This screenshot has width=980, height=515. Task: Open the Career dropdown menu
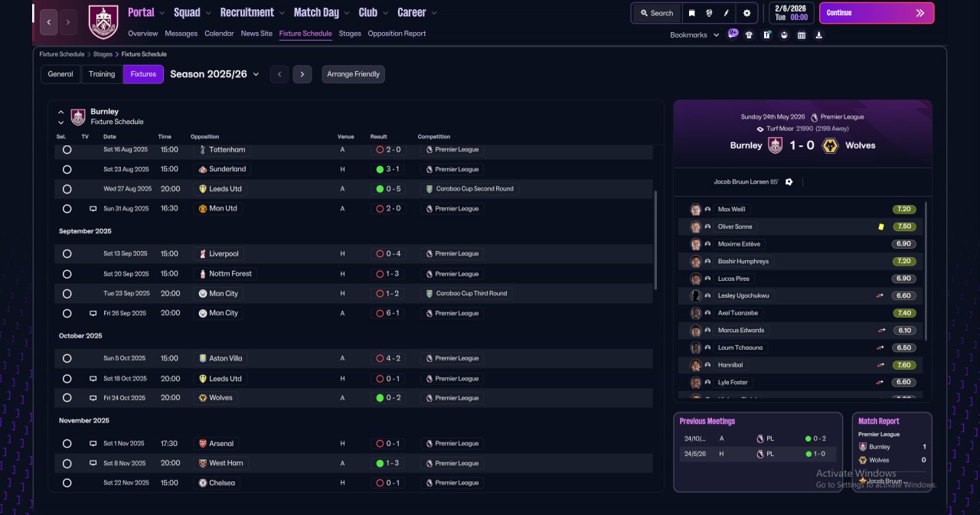(x=417, y=12)
